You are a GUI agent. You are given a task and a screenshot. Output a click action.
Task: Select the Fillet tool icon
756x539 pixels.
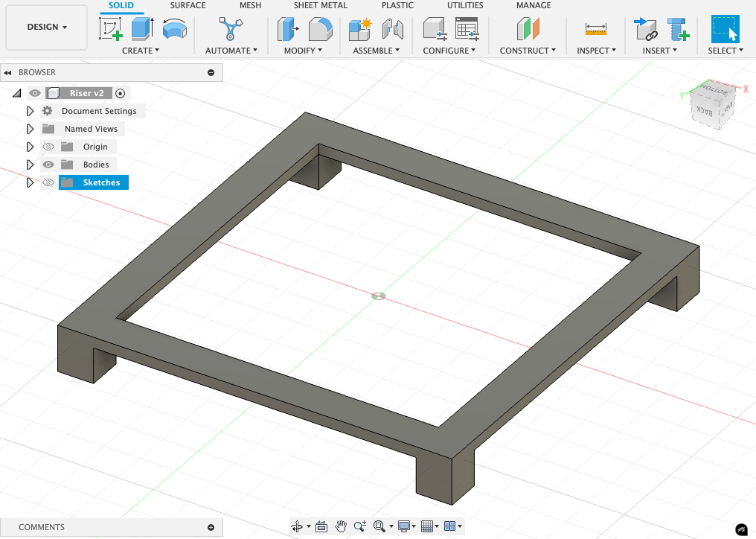point(320,28)
